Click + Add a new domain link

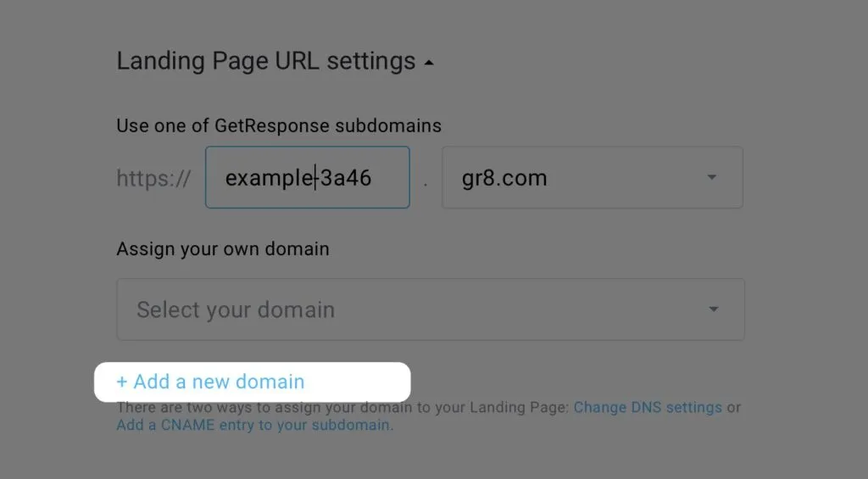[210, 382]
